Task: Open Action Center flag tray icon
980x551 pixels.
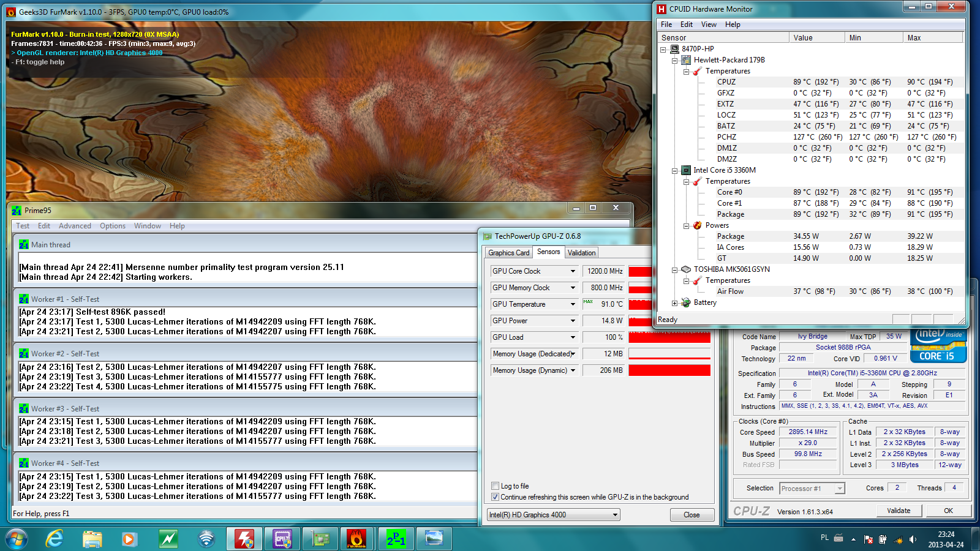Action: [x=868, y=539]
